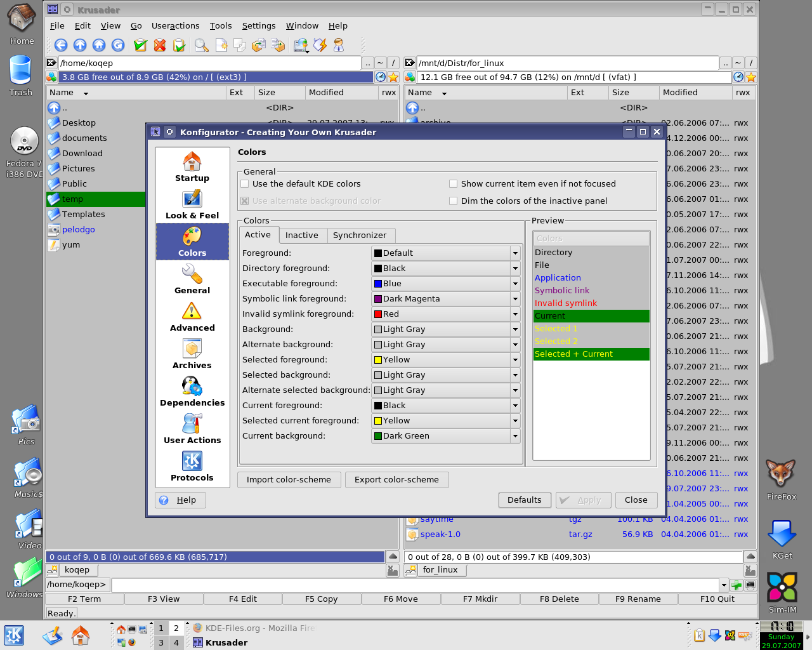
Task: Open the General settings page icon
Action: [x=192, y=279]
